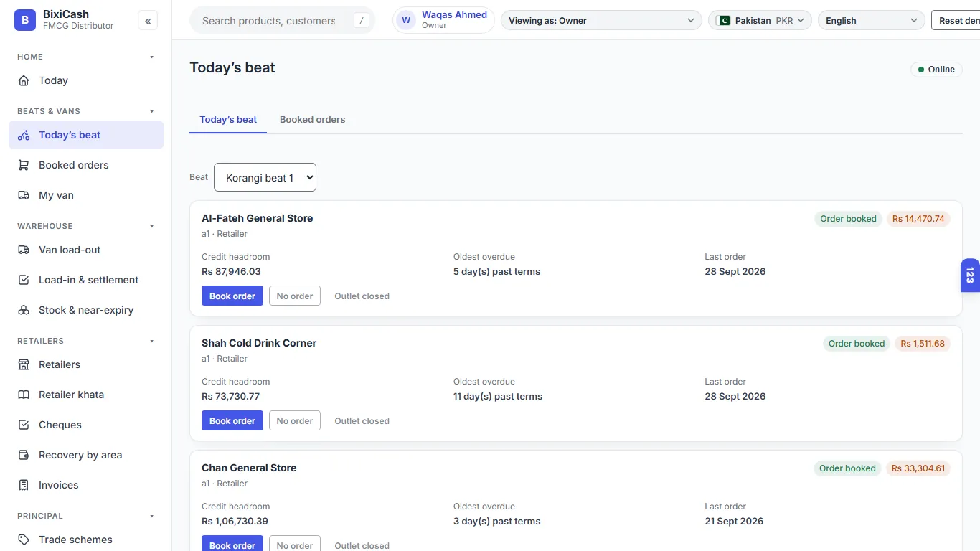The height and width of the screenshot is (551, 980).
Task: Book order for Al-Fateh General Store
Action: [232, 296]
